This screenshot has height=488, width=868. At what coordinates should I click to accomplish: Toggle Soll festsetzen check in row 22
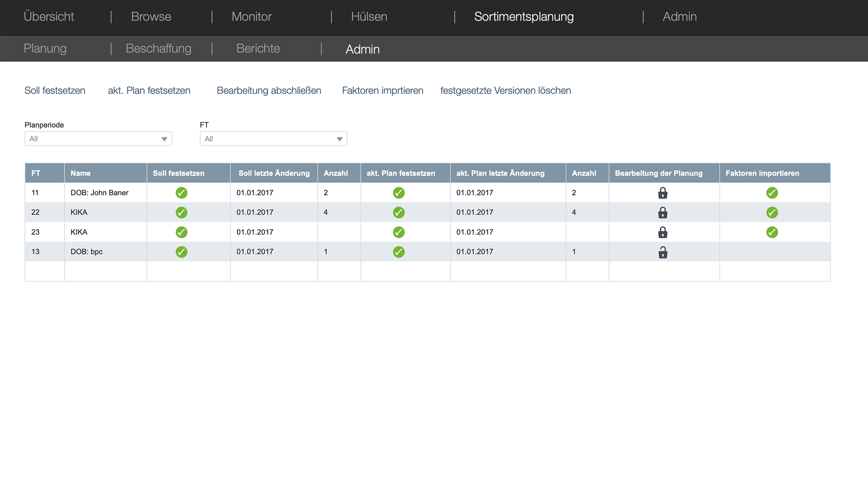tap(181, 212)
